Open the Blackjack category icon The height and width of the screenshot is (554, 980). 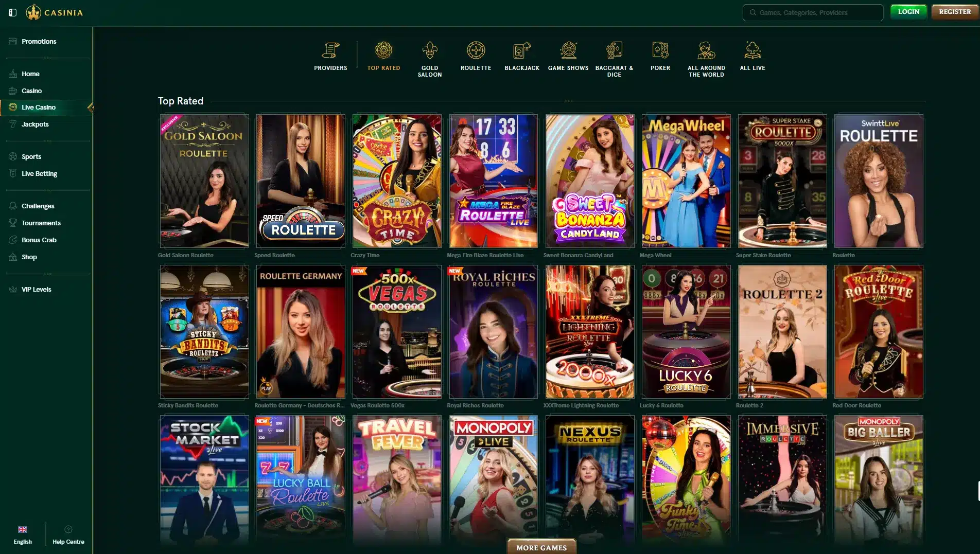[x=522, y=50]
